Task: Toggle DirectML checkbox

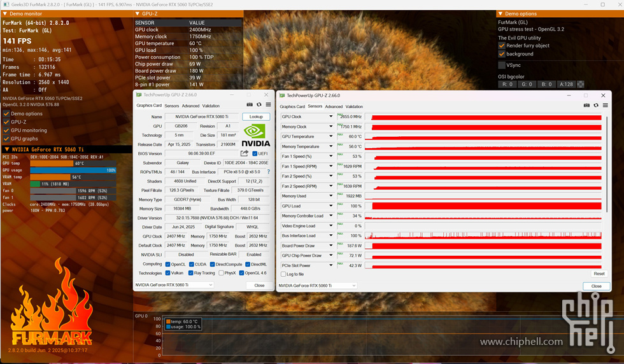Action: pyautogui.click(x=248, y=264)
